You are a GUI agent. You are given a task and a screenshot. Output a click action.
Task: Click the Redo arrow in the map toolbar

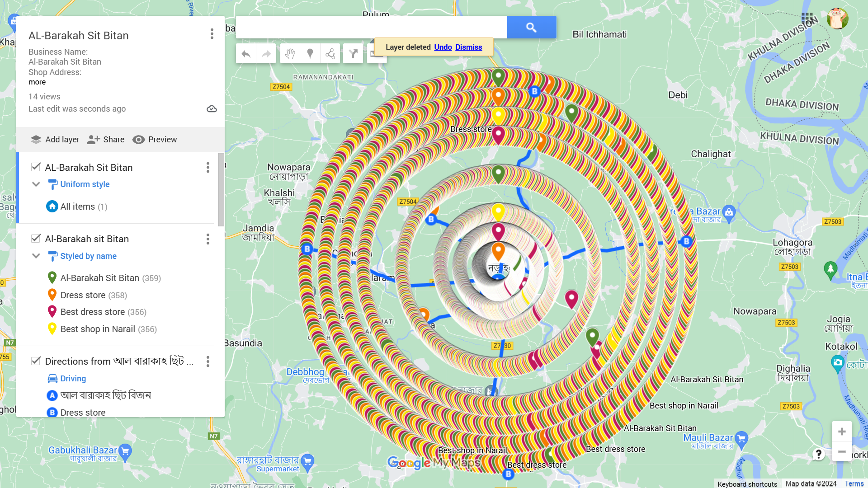pos(266,53)
